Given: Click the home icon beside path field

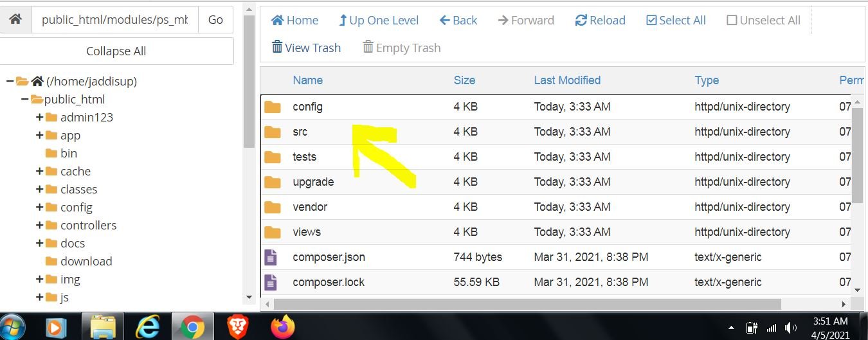Looking at the screenshot, I should [15, 20].
